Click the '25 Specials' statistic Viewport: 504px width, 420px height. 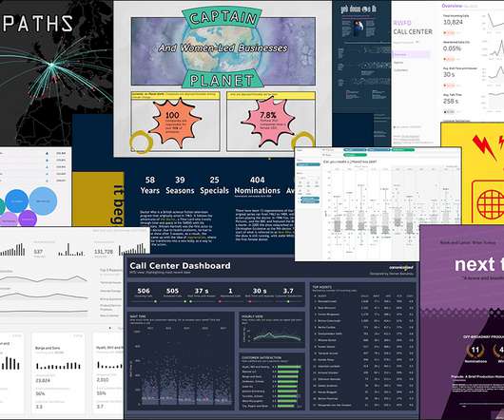click(214, 185)
